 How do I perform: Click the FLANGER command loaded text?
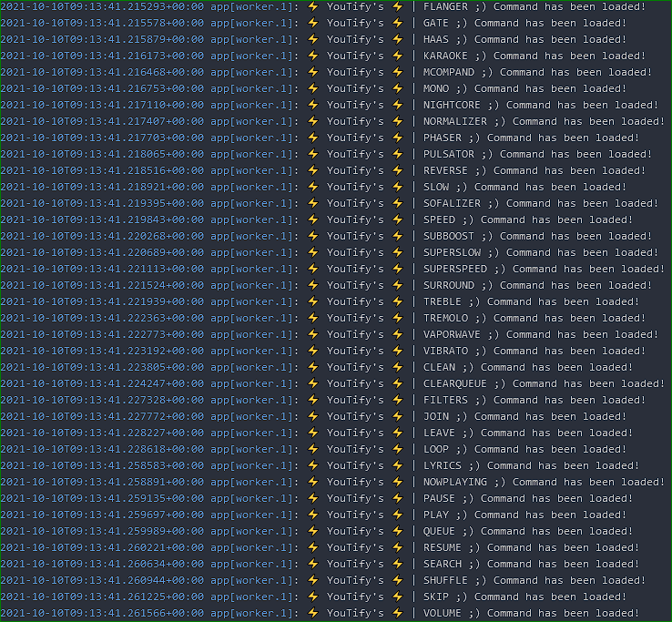pos(534,7)
